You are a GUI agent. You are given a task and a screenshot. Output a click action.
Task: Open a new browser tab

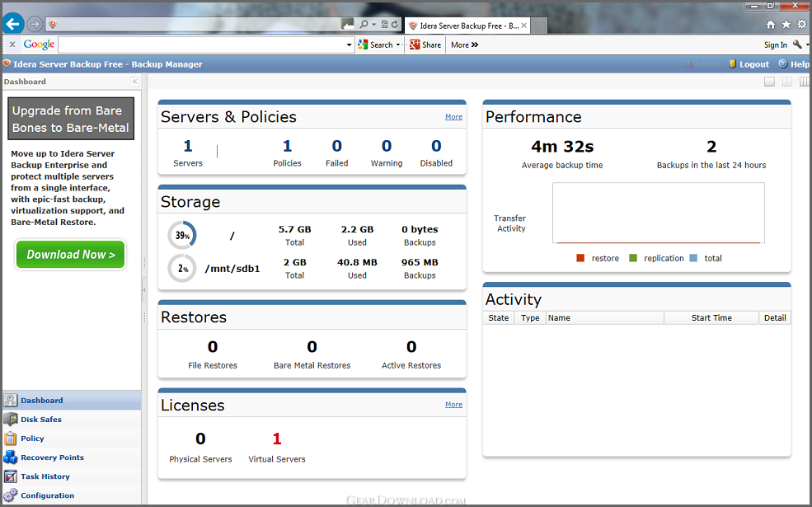pyautogui.click(x=539, y=26)
